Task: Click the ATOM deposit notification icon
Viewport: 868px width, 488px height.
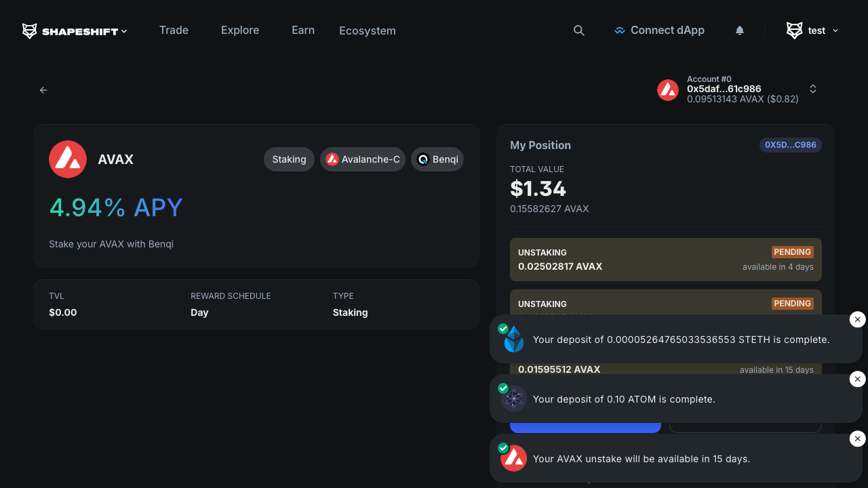Action: point(513,399)
